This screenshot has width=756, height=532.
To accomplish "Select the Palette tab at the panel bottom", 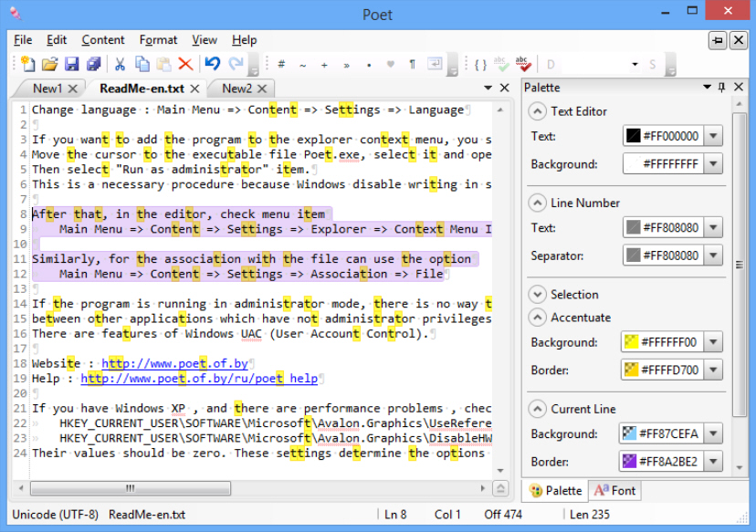I will point(555,491).
